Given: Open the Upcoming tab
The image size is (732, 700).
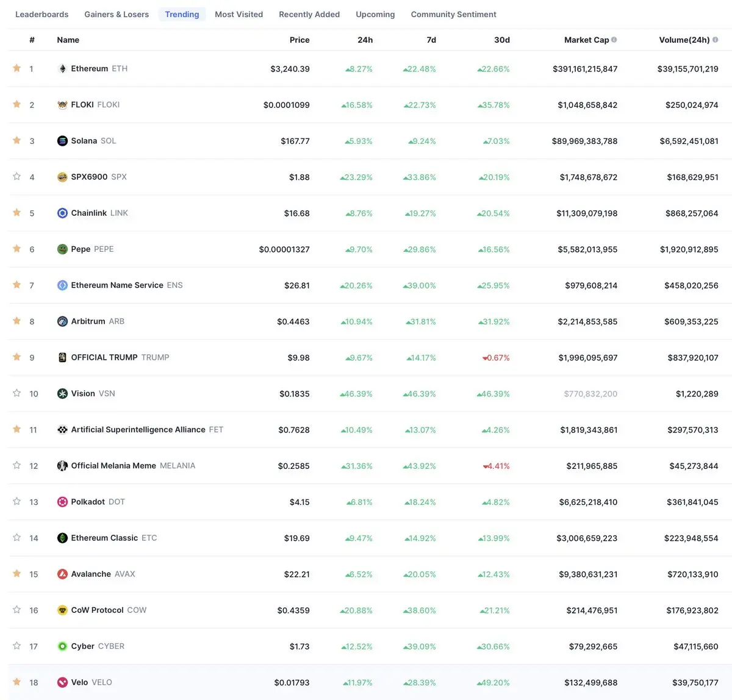Looking at the screenshot, I should point(375,14).
